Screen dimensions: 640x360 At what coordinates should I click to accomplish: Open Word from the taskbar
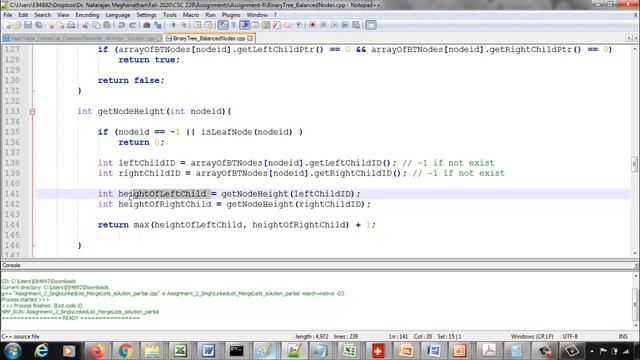tap(208, 351)
